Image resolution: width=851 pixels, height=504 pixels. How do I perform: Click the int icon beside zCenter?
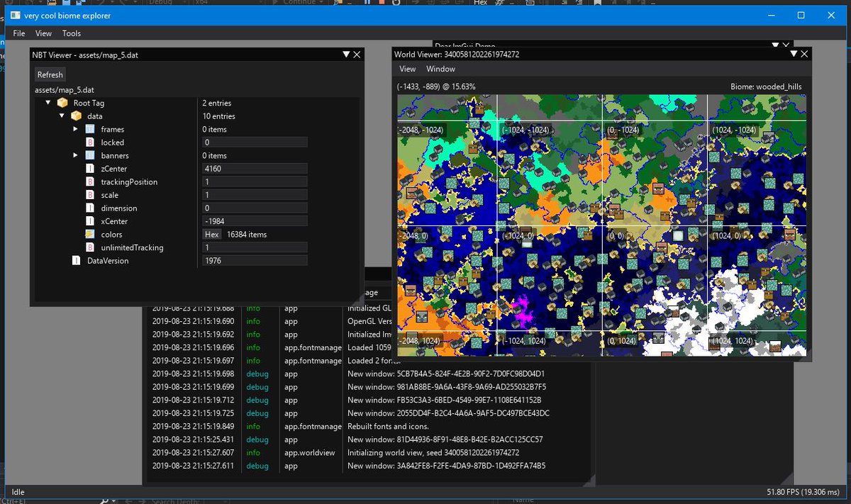coord(90,169)
